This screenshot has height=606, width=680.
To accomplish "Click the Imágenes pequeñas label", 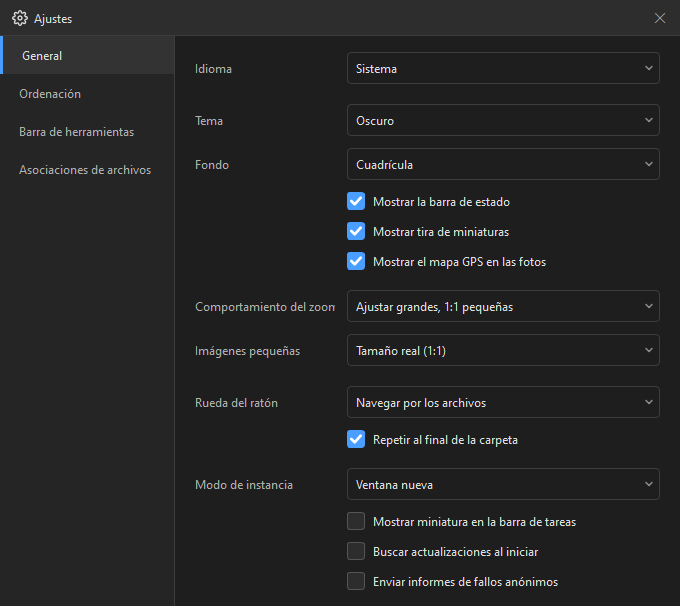I will coord(247,351).
